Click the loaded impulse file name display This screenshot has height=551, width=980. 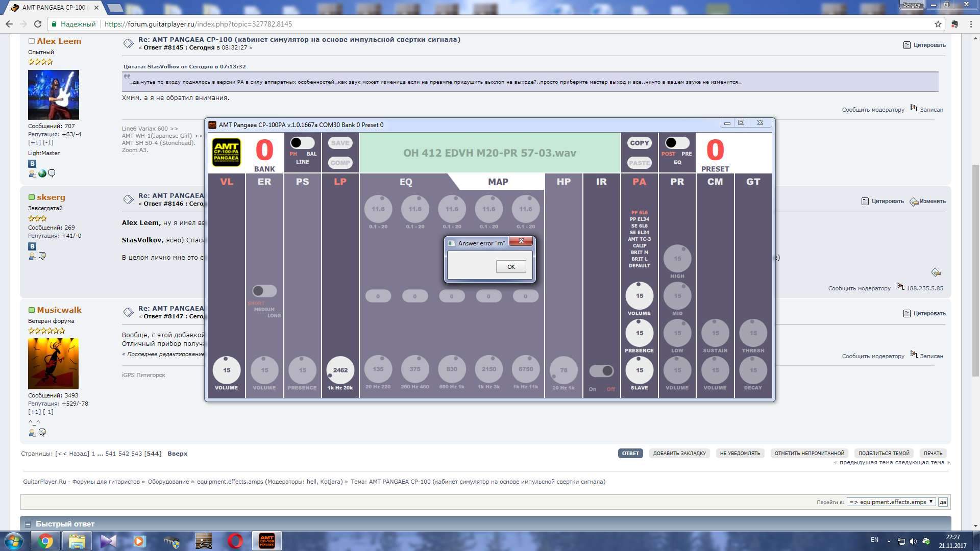pyautogui.click(x=489, y=153)
